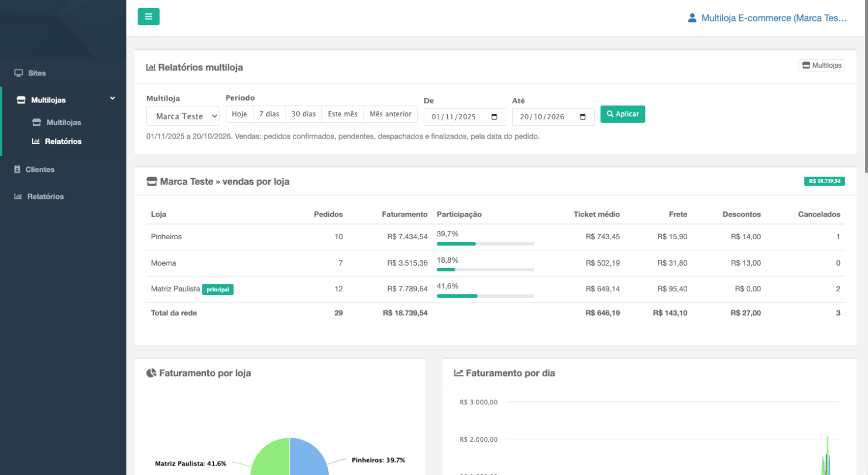Open the calendar picker in the Até date field
This screenshot has width=868, height=475.
coord(582,117)
